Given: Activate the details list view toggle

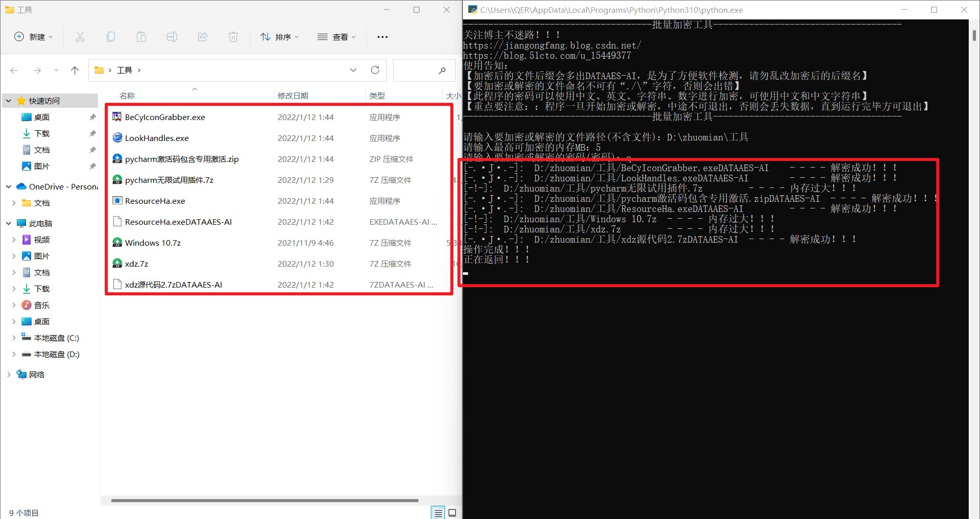Looking at the screenshot, I should click(438, 513).
